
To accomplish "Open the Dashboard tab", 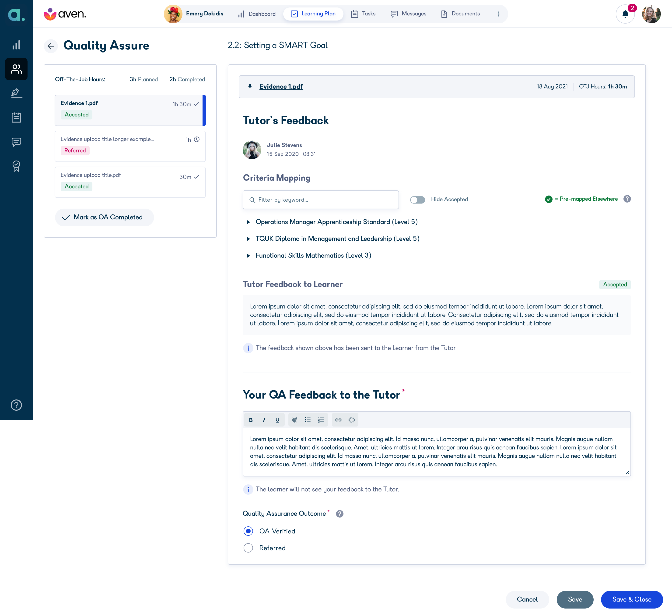I will point(257,14).
